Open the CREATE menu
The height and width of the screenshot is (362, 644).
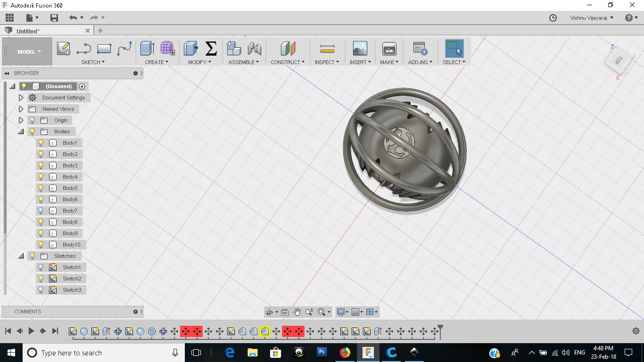click(157, 62)
